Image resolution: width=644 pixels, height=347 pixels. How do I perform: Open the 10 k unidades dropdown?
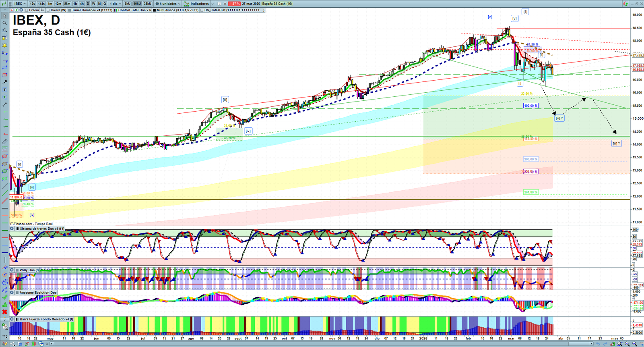pyautogui.click(x=168, y=4)
